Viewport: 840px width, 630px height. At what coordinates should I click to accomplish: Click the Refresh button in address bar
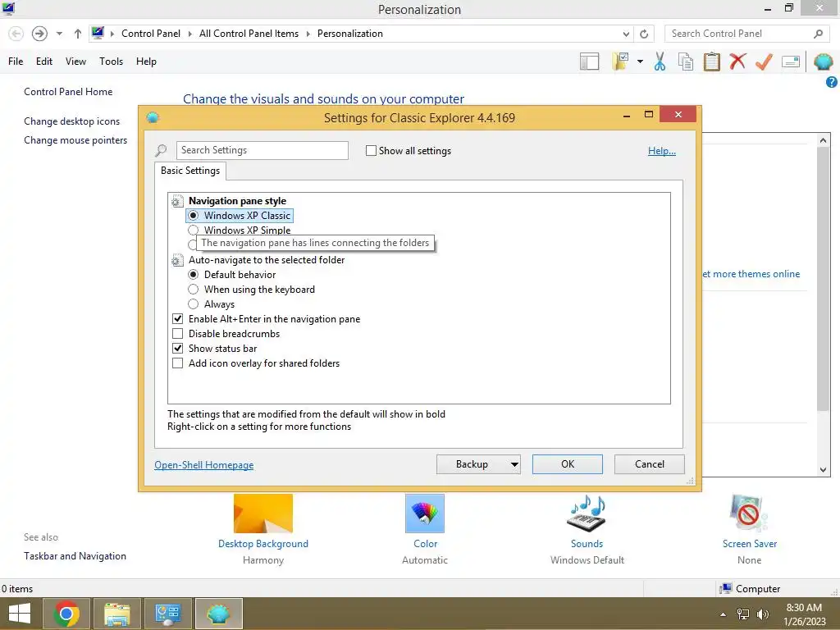(644, 34)
